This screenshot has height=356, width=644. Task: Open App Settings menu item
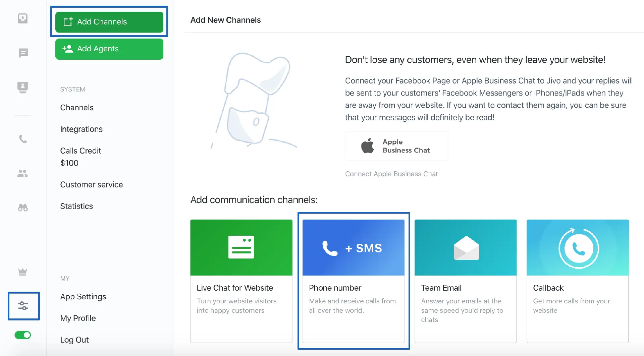(83, 297)
